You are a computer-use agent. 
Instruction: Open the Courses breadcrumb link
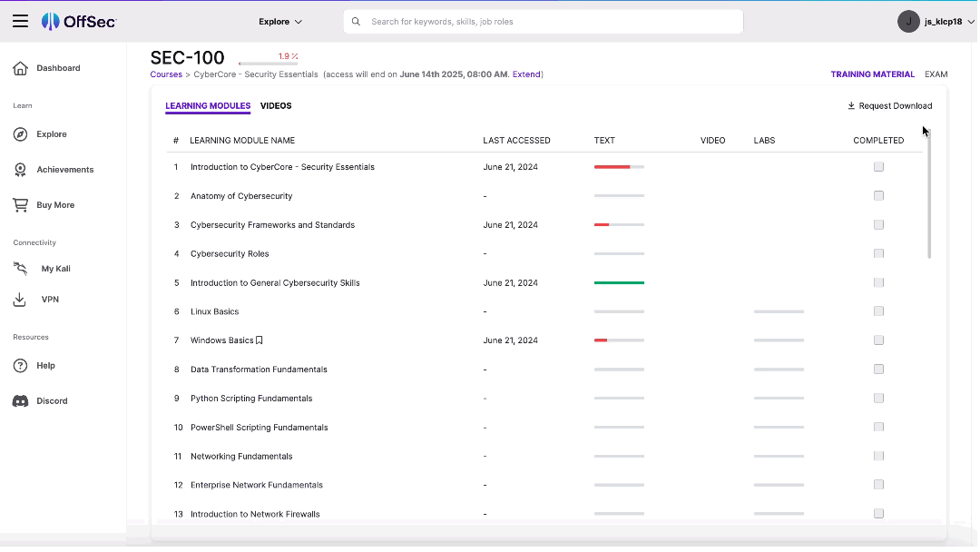[x=166, y=74]
